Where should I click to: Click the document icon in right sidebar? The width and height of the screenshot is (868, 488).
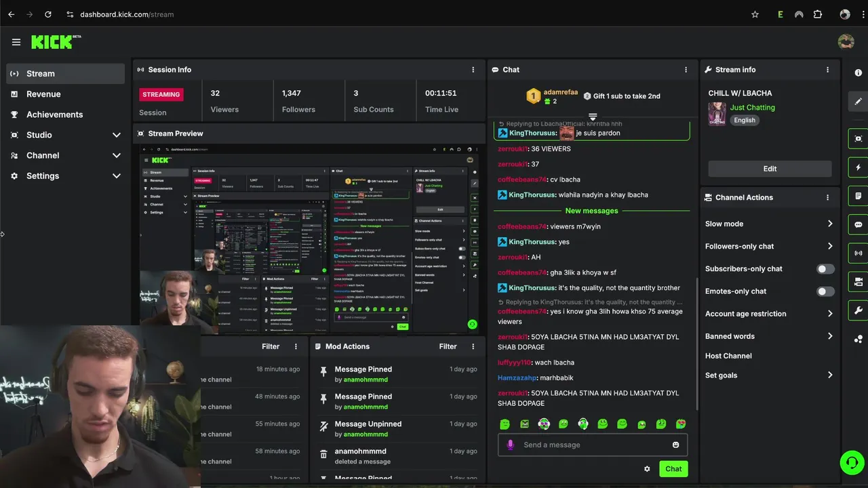[x=859, y=196]
